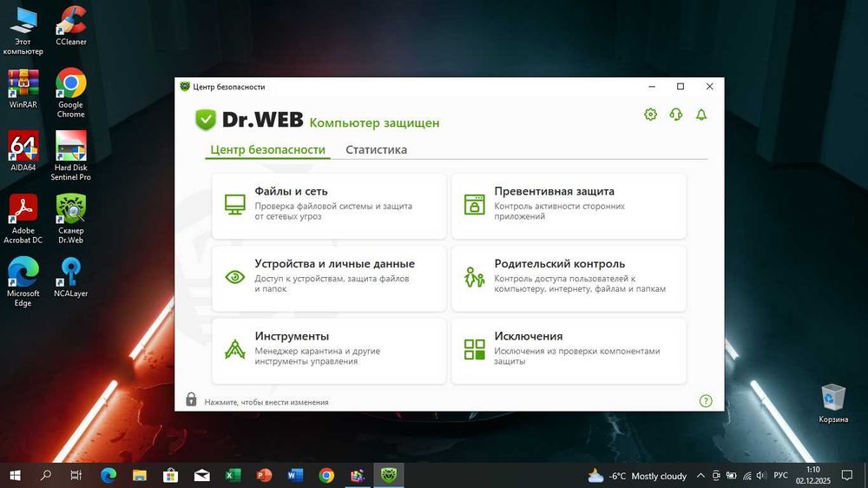Click the green shield status icon

206,120
